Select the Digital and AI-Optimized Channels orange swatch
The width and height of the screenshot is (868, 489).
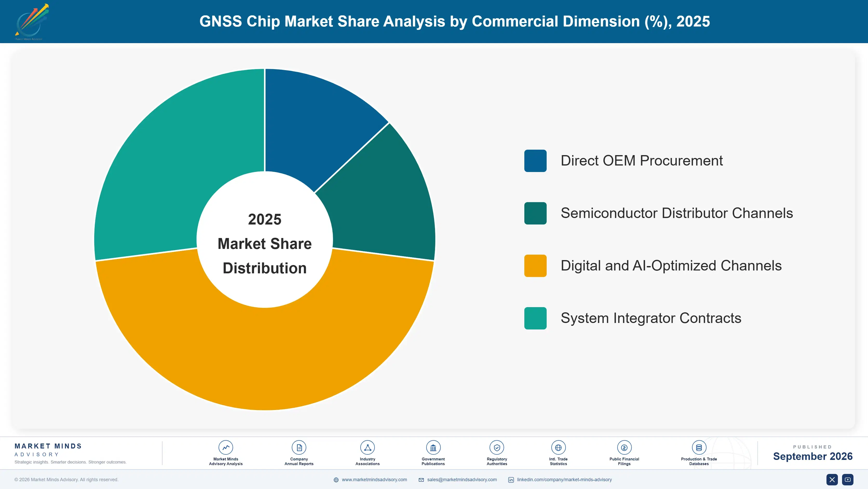[535, 266]
